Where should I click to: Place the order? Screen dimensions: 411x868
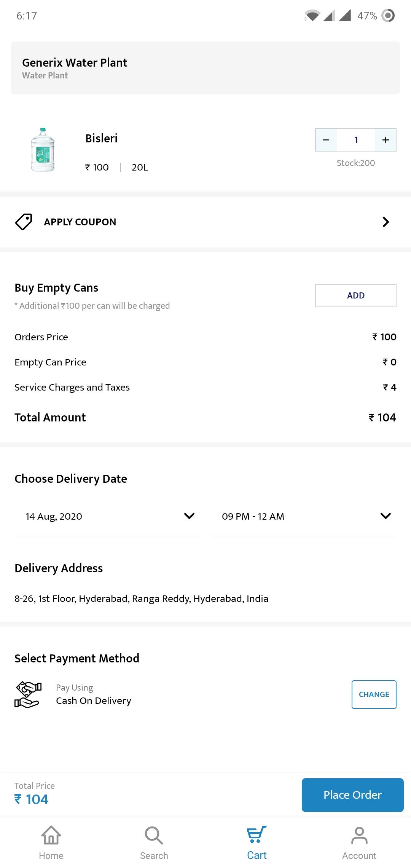point(353,795)
